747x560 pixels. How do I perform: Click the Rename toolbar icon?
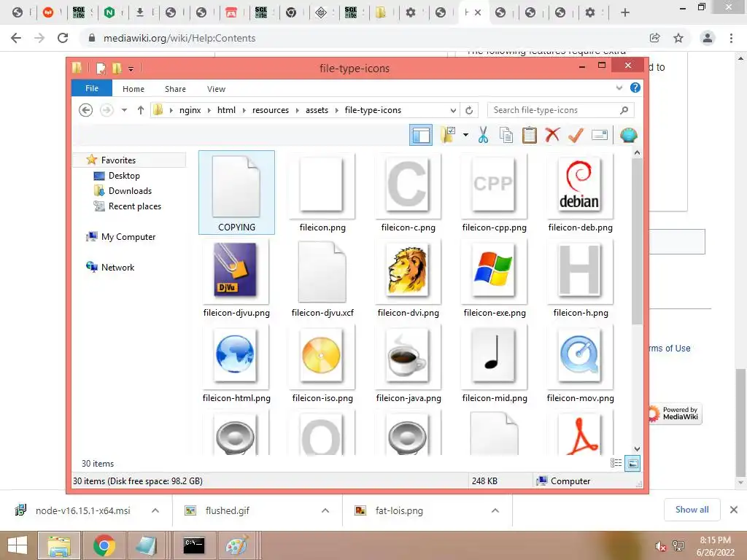coord(600,135)
